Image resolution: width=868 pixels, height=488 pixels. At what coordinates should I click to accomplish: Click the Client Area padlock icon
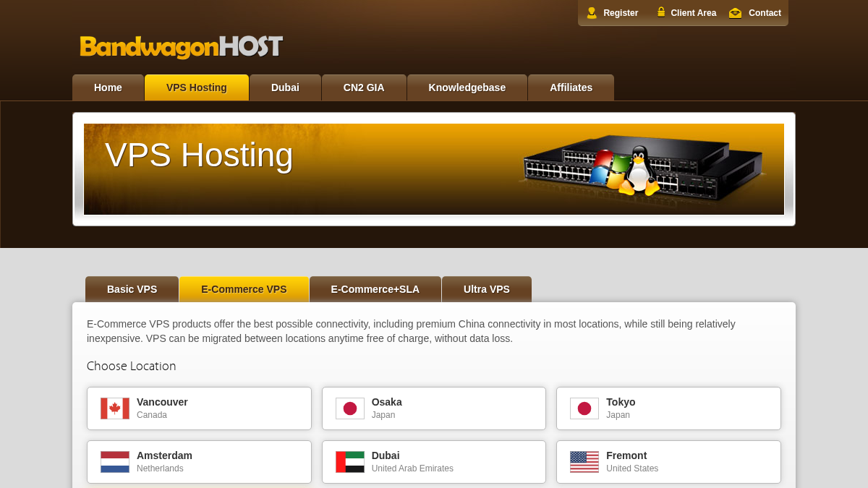click(x=661, y=12)
